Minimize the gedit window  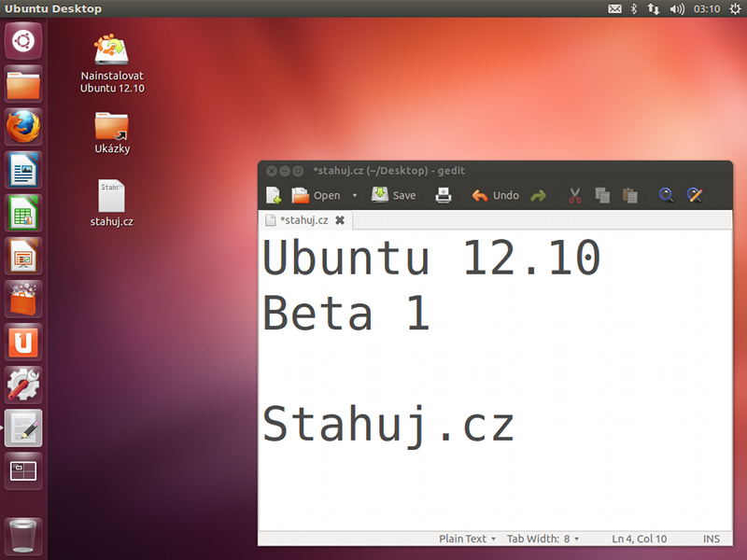tap(285, 171)
